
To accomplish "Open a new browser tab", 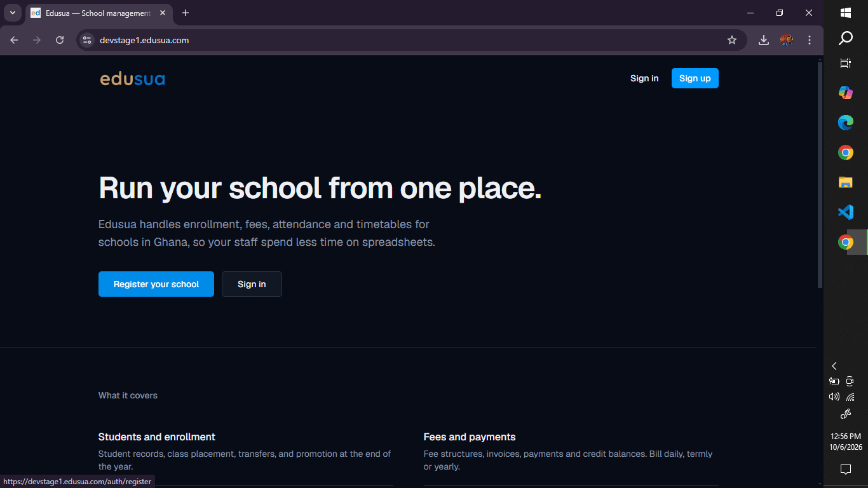I will pos(186,13).
